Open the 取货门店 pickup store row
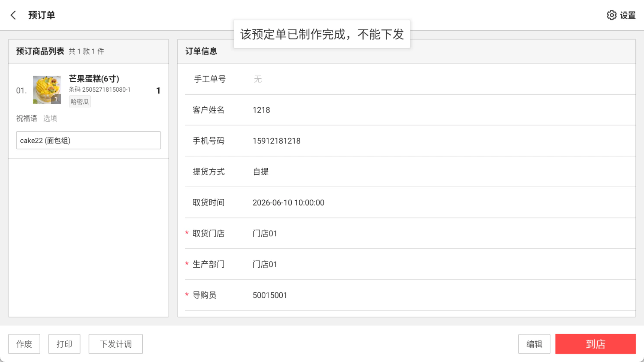 pyautogui.click(x=410, y=234)
